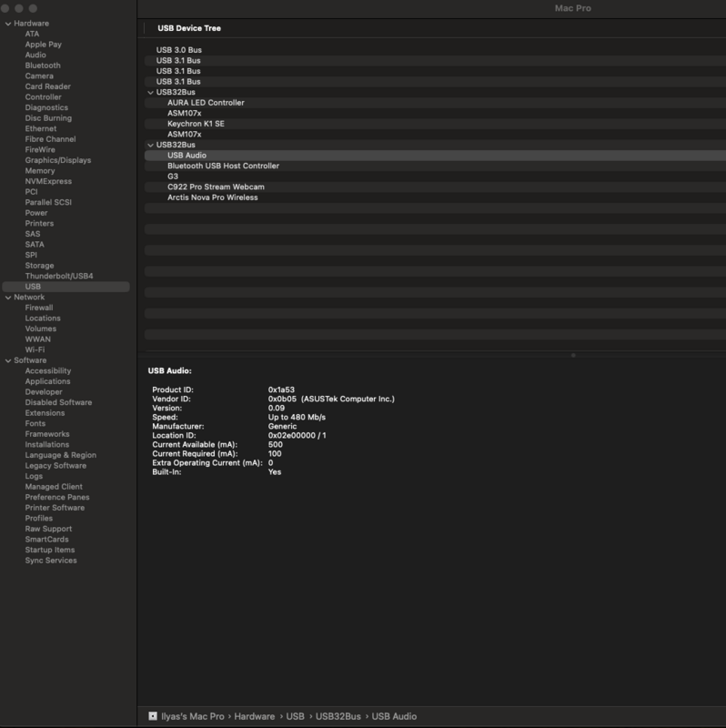Select Thunderbolt/USB4 sidebar entry
Viewport: 726px width, 728px height.
coord(59,276)
